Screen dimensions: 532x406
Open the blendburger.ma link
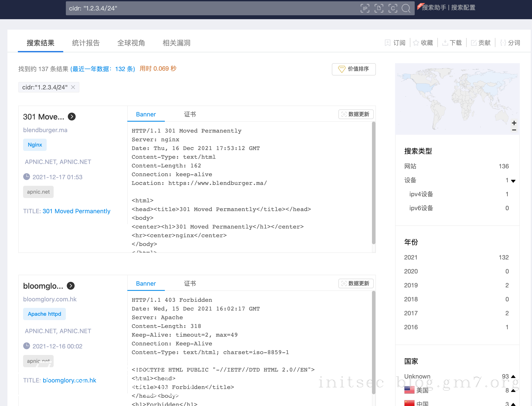point(45,130)
